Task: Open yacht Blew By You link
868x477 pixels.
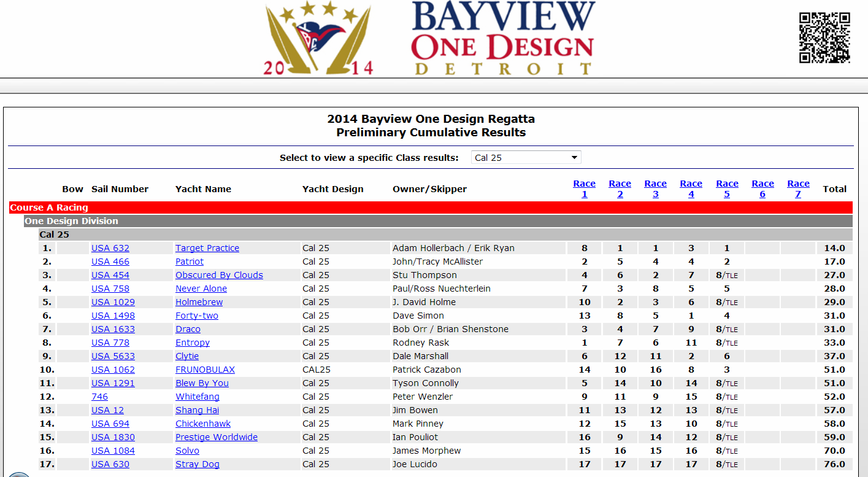Action: [x=202, y=383]
